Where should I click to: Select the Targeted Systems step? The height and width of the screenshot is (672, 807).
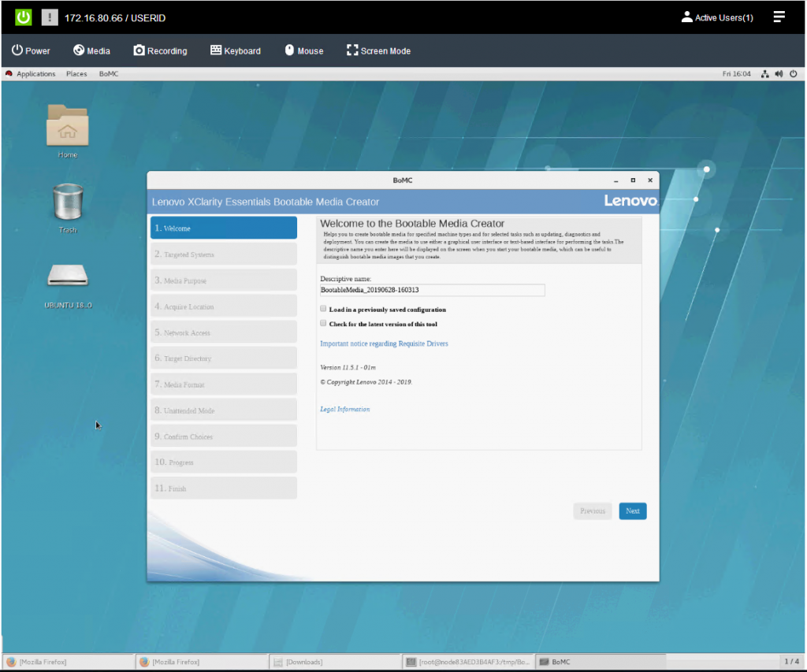[223, 254]
